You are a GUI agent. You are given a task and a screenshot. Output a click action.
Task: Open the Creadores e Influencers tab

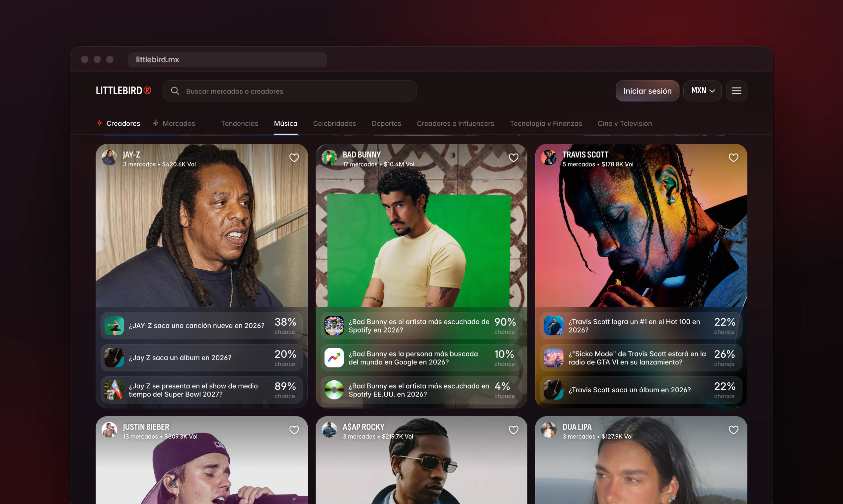(x=455, y=124)
